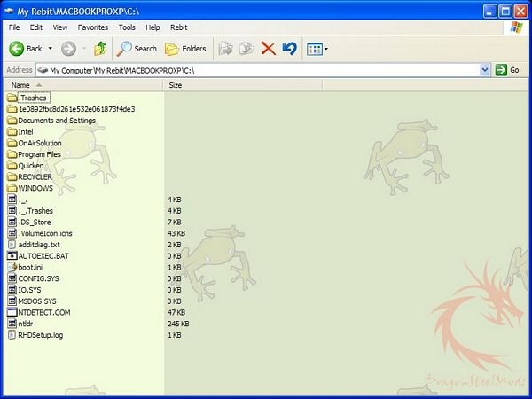Open the Back history dropdown arrow
Image resolution: width=532 pixels, height=399 pixels.
[x=51, y=49]
